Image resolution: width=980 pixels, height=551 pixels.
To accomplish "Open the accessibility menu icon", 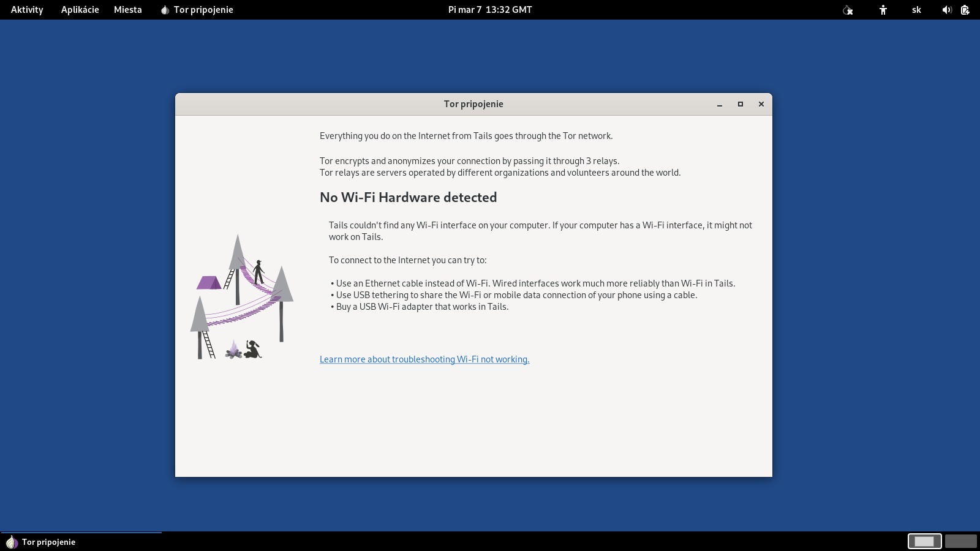I will [883, 10].
